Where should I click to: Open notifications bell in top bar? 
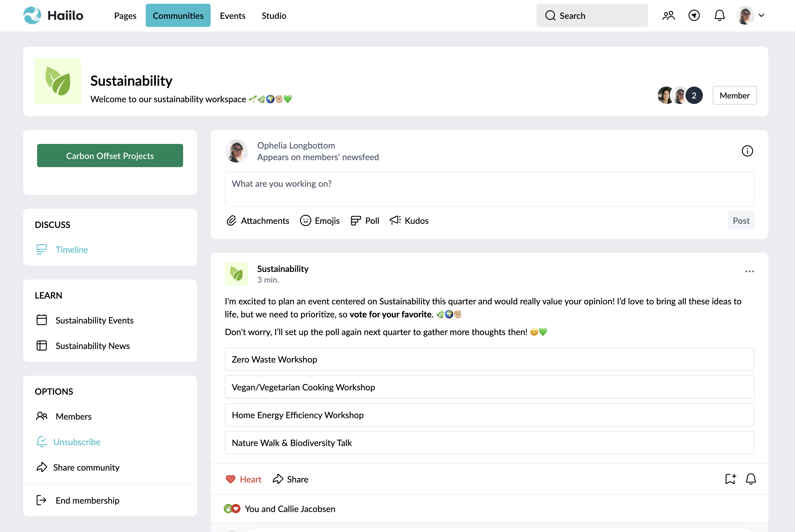click(x=719, y=16)
